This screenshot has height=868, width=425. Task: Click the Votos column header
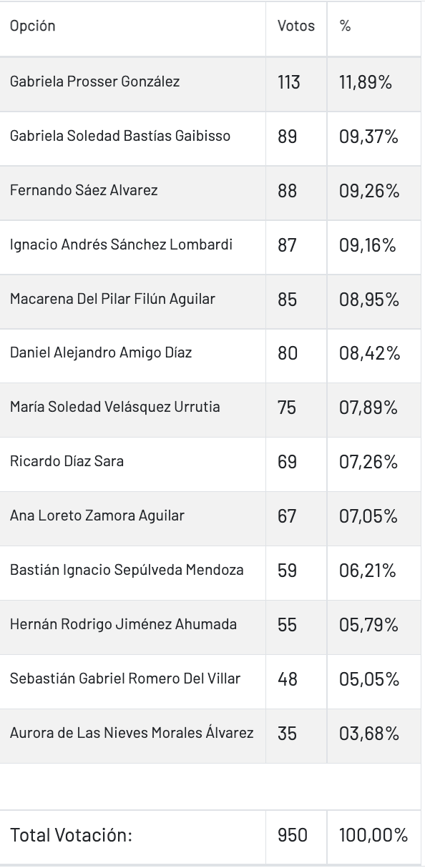pyautogui.click(x=296, y=26)
